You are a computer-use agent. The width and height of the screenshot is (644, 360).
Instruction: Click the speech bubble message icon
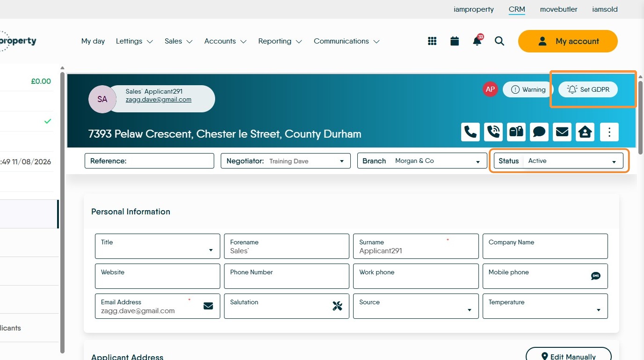(539, 132)
